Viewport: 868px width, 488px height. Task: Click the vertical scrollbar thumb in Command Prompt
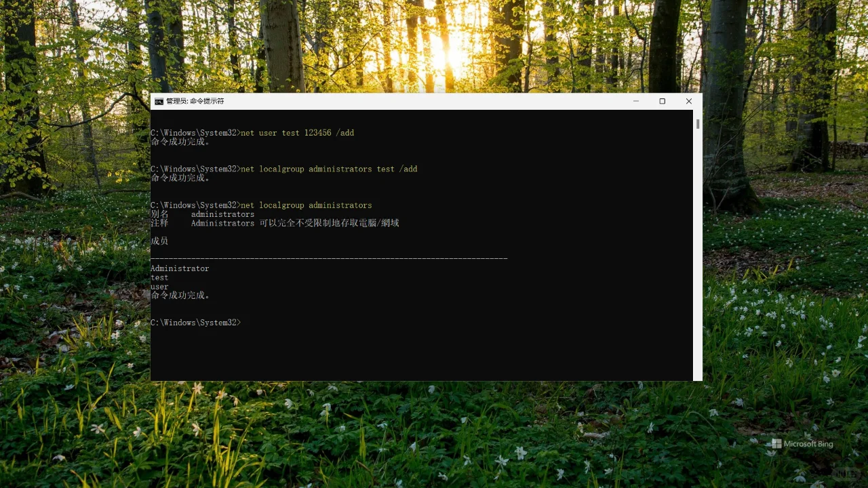pos(698,123)
